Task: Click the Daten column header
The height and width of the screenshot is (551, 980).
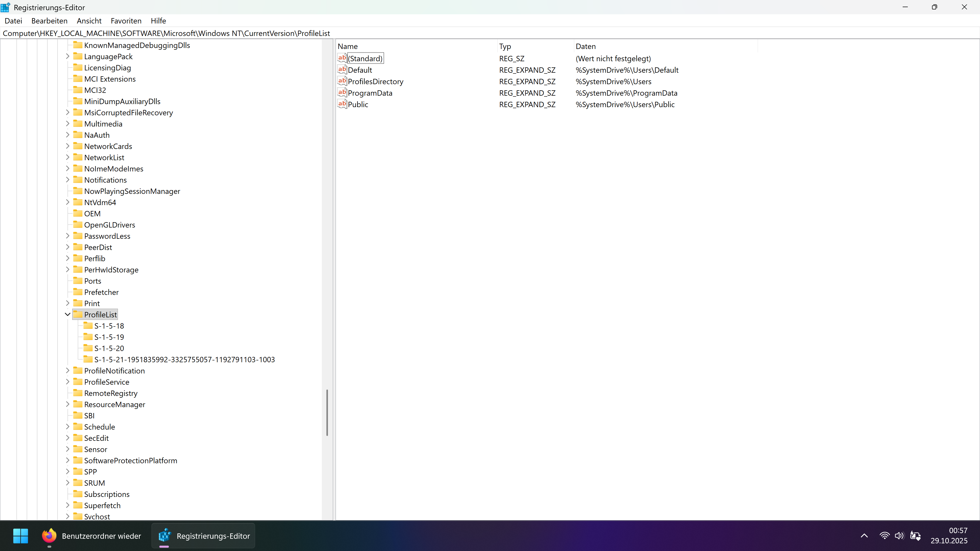Action: point(585,46)
